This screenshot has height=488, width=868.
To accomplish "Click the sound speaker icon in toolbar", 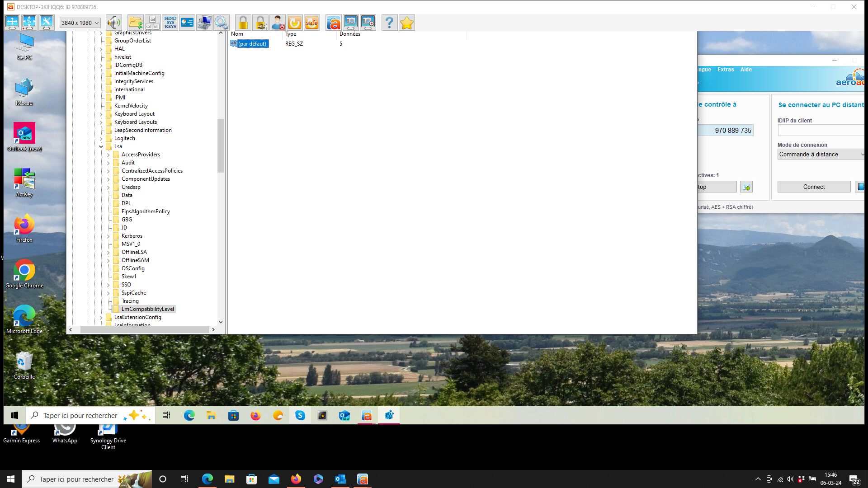I will point(113,23).
